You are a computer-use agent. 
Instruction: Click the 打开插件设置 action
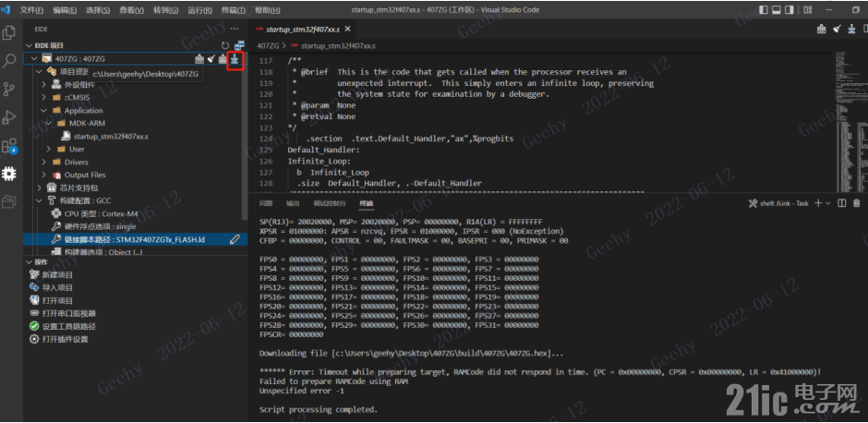tap(66, 339)
